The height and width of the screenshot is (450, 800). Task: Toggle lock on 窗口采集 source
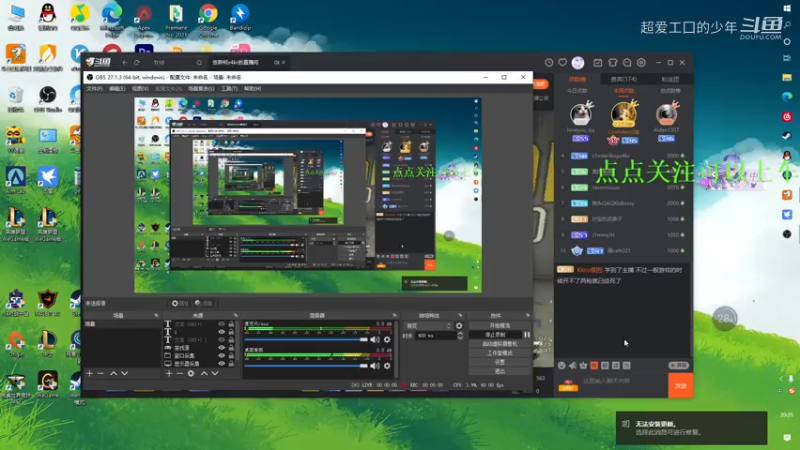click(x=231, y=356)
